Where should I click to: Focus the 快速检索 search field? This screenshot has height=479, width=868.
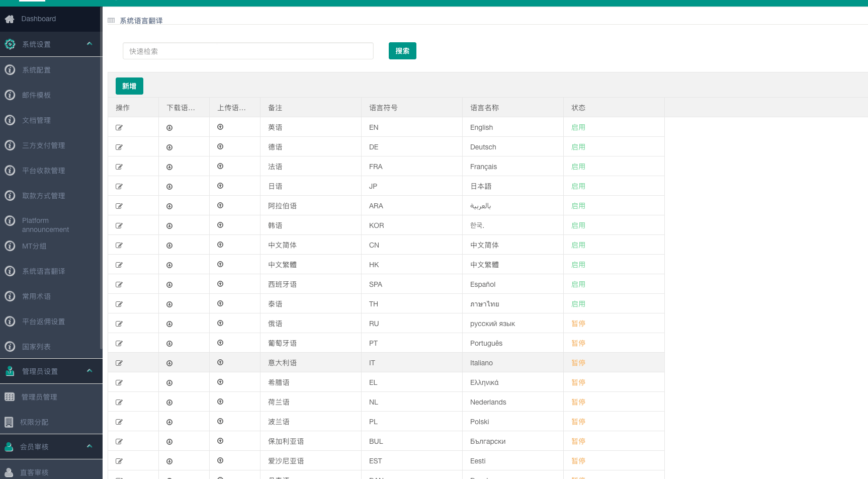coord(248,51)
